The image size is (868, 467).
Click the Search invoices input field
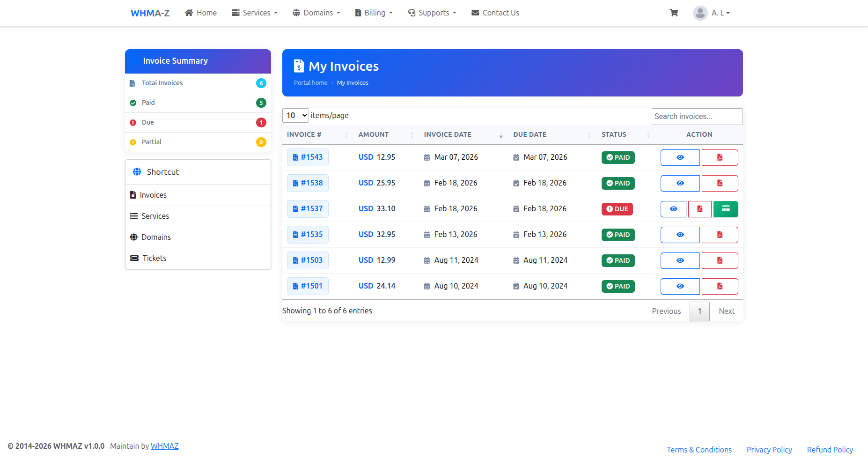pyautogui.click(x=697, y=117)
